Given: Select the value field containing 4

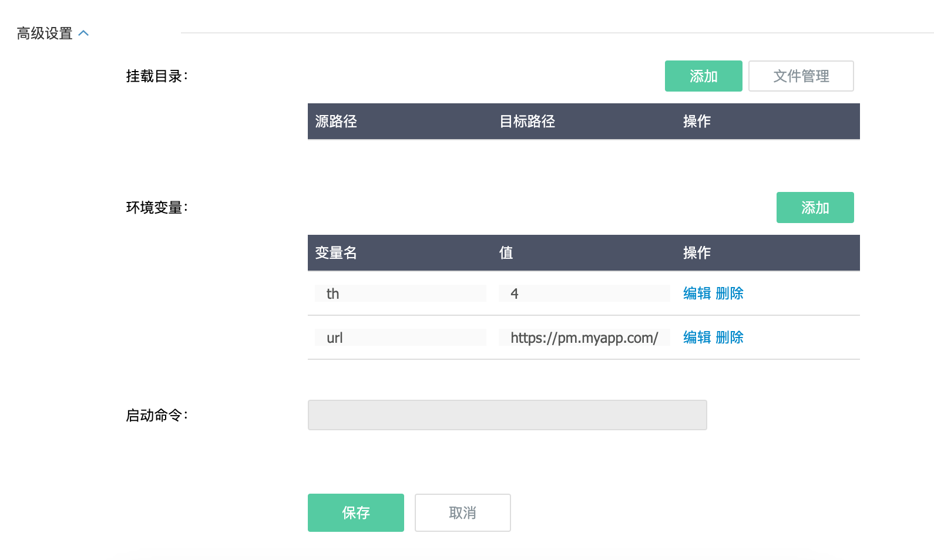Looking at the screenshot, I should (x=584, y=294).
